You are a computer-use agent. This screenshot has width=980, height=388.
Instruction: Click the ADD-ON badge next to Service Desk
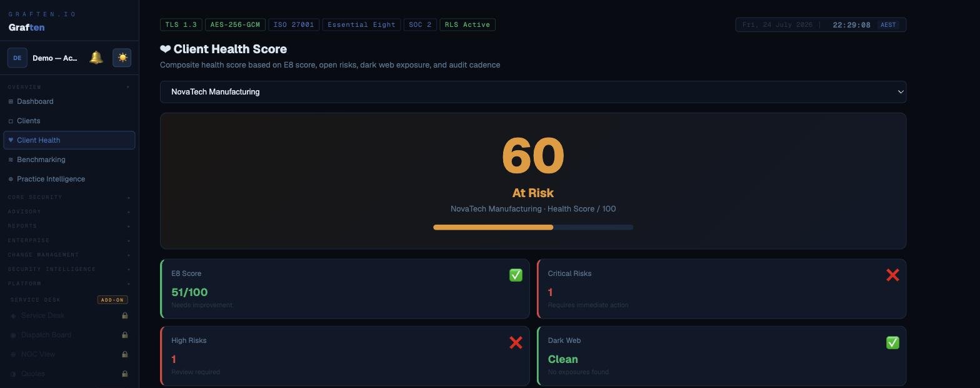[112, 300]
